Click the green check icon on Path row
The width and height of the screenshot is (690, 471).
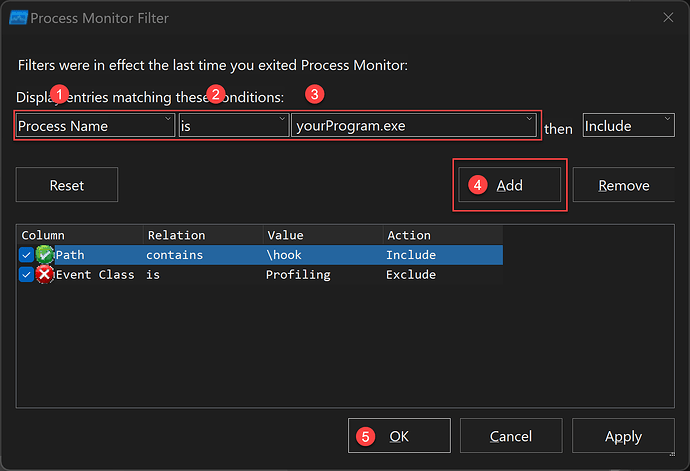click(x=44, y=255)
